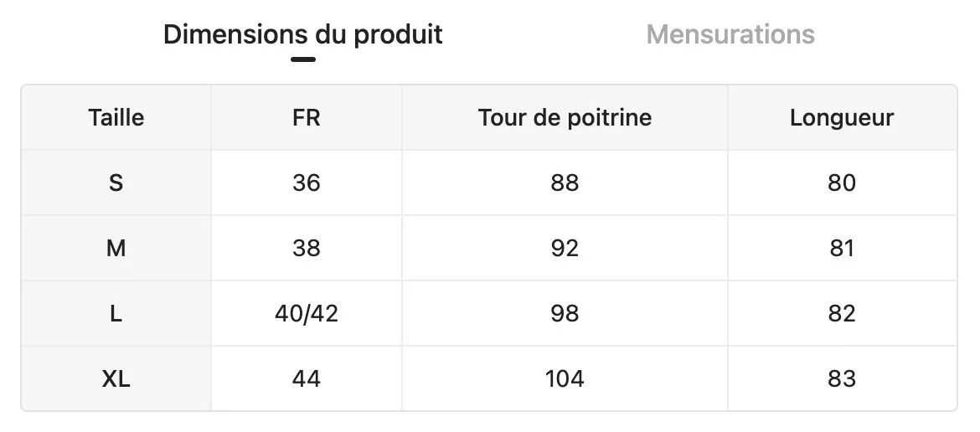Select the 40/42 FR size cell

point(307,313)
